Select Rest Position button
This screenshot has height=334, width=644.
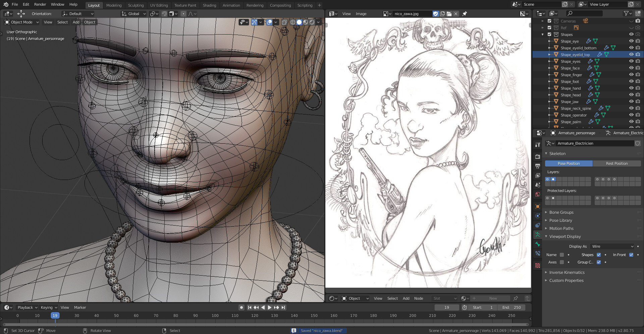pos(616,163)
